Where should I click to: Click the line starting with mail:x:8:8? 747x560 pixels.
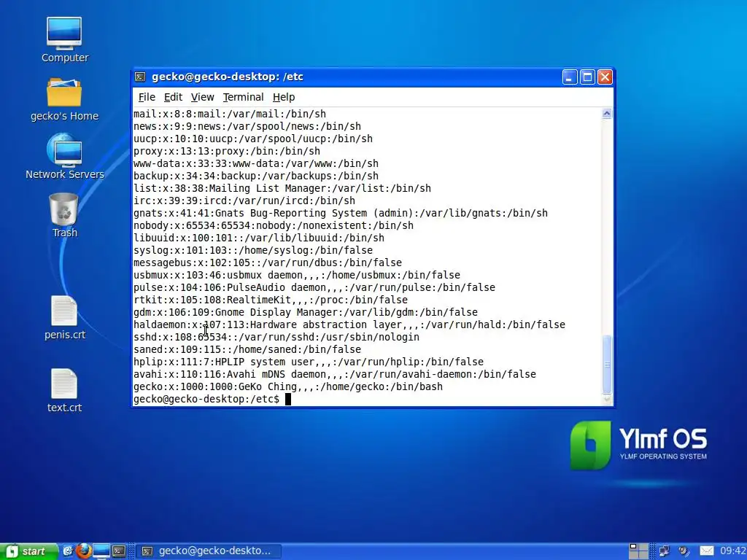(x=230, y=114)
